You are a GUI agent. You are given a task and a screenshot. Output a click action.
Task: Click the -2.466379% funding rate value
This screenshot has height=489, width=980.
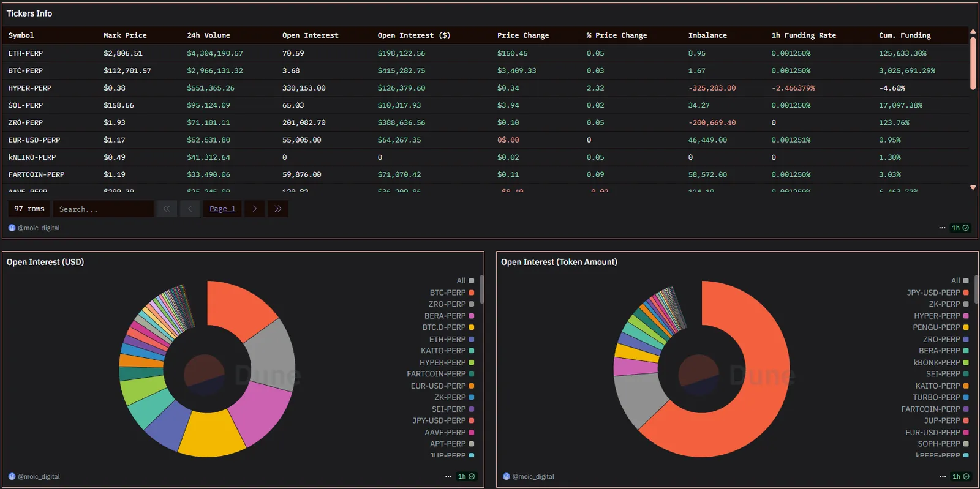pyautogui.click(x=793, y=88)
